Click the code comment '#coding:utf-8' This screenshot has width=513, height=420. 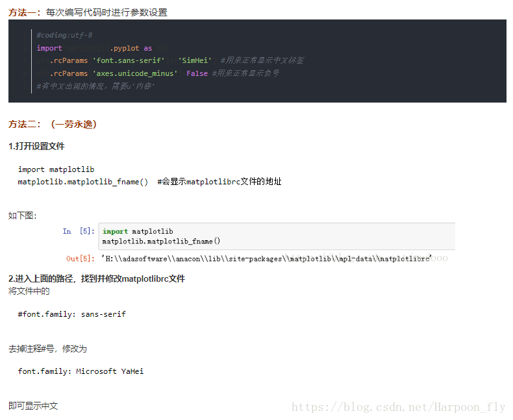pyautogui.click(x=64, y=35)
